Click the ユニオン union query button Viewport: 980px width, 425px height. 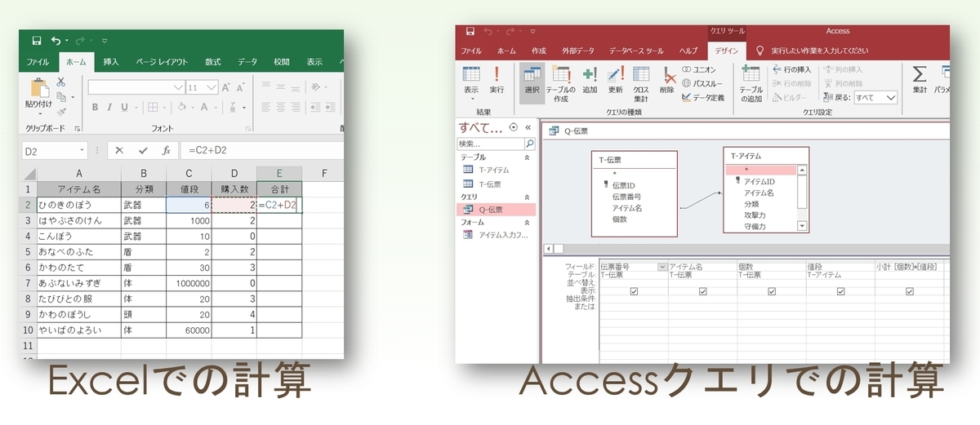(700, 69)
